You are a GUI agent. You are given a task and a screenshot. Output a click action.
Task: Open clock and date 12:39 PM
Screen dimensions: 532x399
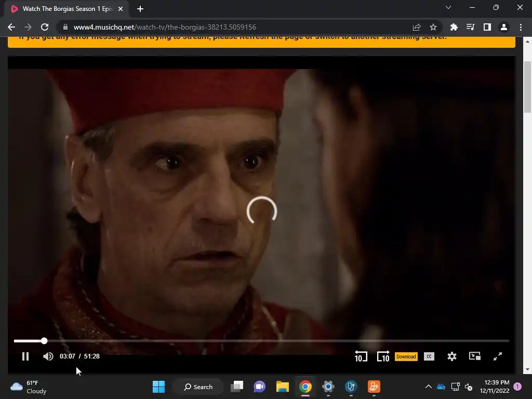pyautogui.click(x=495, y=387)
